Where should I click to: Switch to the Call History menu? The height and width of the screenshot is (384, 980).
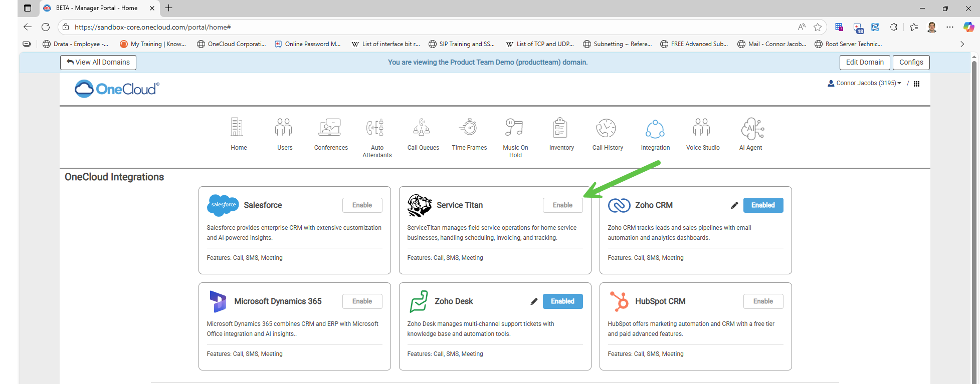(607, 129)
